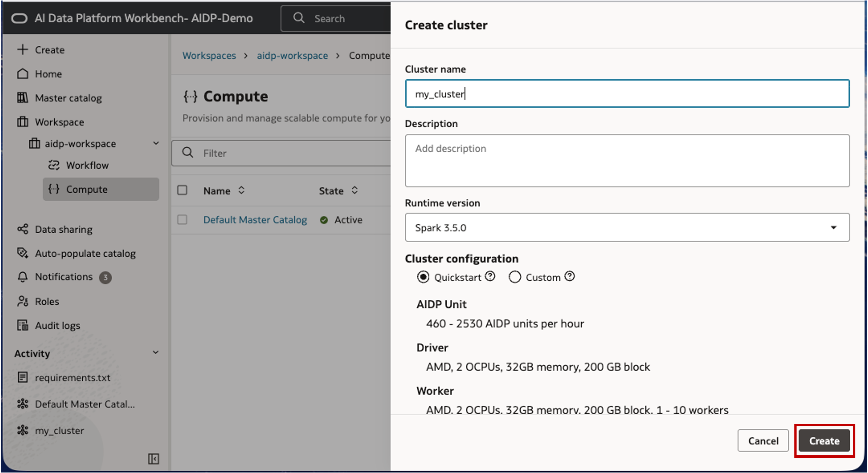Sort the table by Name column

pyautogui.click(x=241, y=191)
